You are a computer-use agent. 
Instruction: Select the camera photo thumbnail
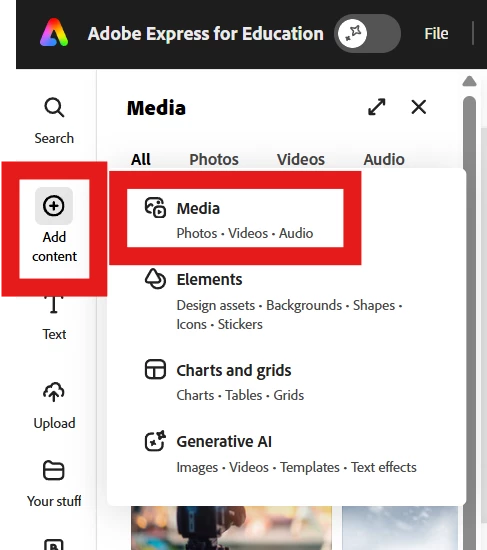click(x=231, y=528)
